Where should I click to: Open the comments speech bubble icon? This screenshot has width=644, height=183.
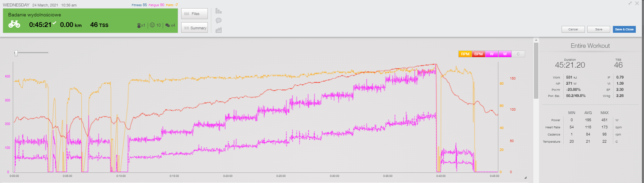point(218,20)
